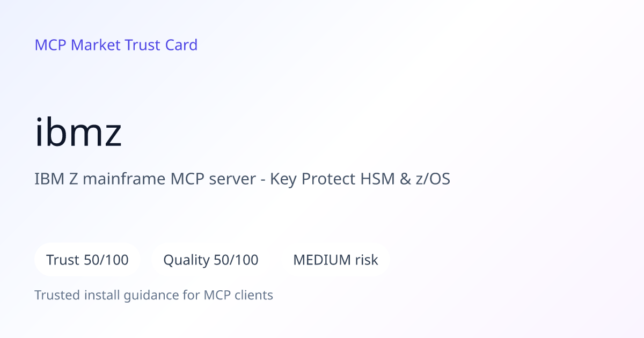Click the word "Market" in the header
Image resolution: width=644 pixels, height=338 pixels.
96,45
